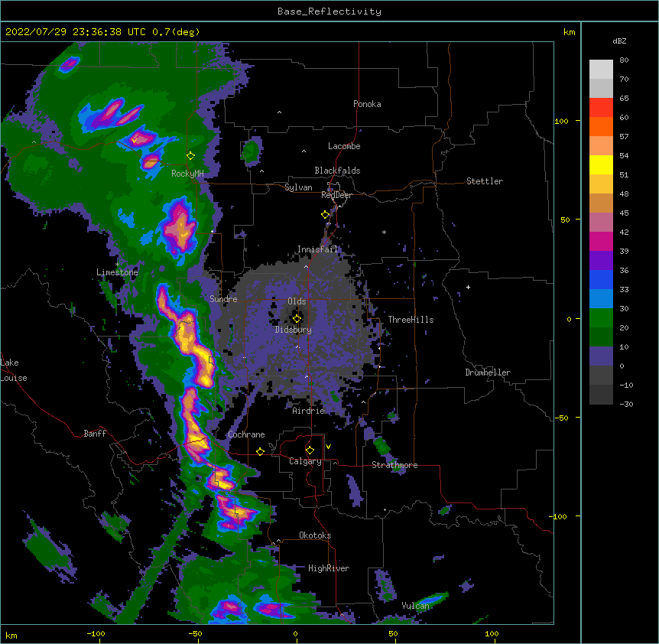659x644 pixels.
Task: Click the RockyMH label
Action: pos(187,174)
